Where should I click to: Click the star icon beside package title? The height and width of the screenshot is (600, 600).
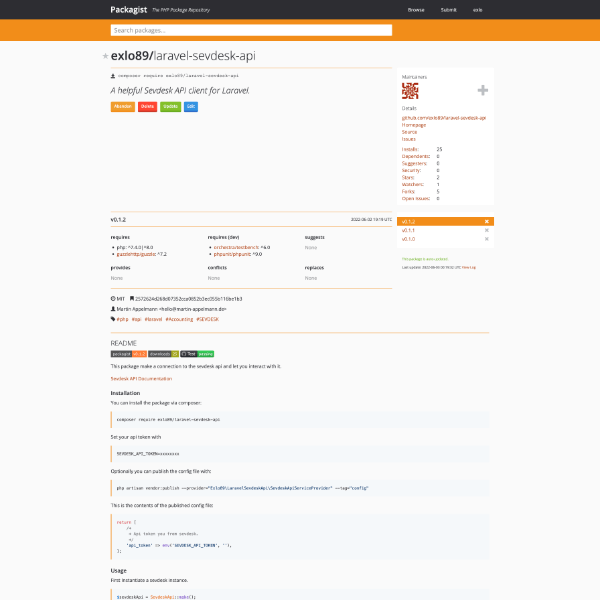(105, 56)
